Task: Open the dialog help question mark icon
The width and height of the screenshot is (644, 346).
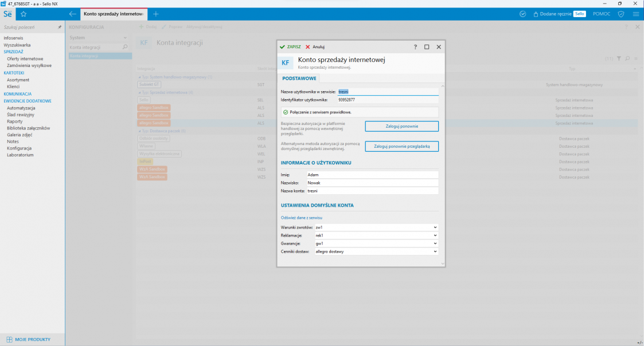Action: (415, 47)
